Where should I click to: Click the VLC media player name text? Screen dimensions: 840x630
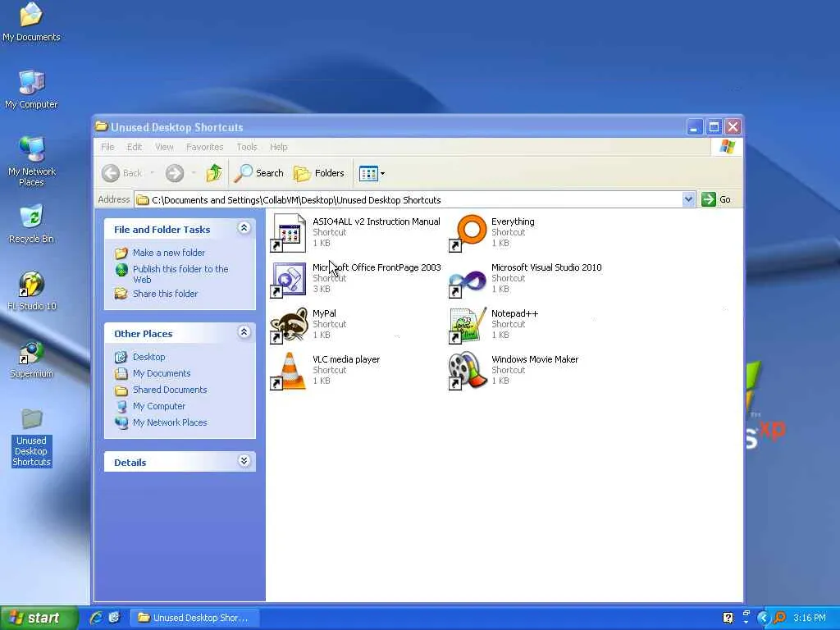point(346,359)
